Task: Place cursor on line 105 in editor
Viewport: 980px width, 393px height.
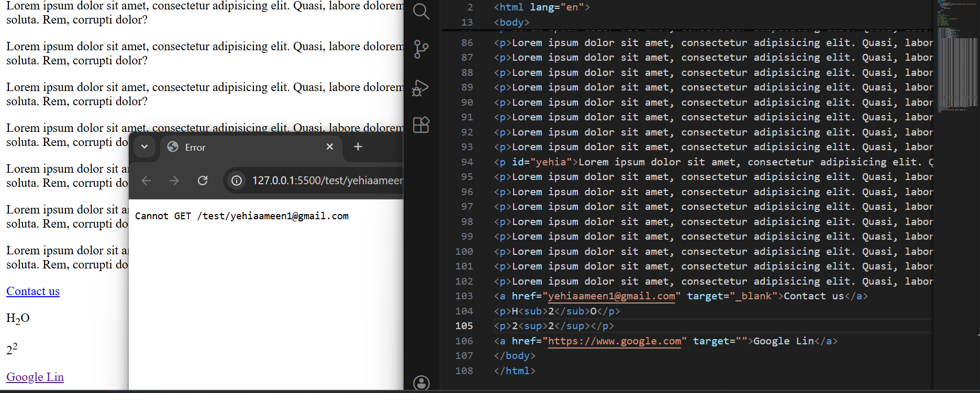Action: [x=733, y=326]
